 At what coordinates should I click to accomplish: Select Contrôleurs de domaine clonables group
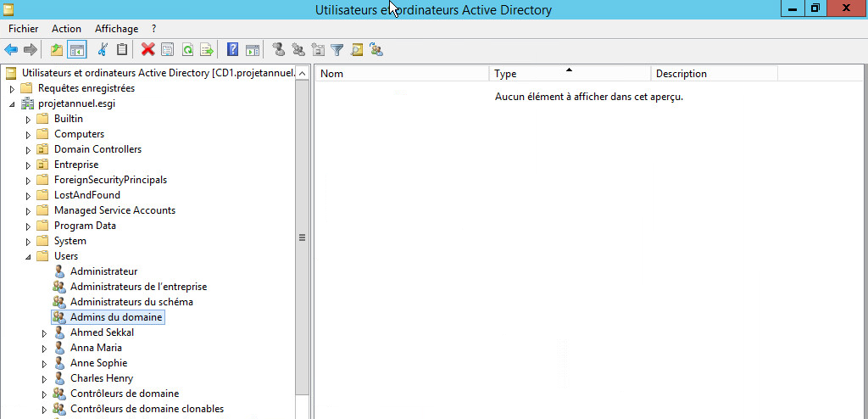(x=147, y=409)
